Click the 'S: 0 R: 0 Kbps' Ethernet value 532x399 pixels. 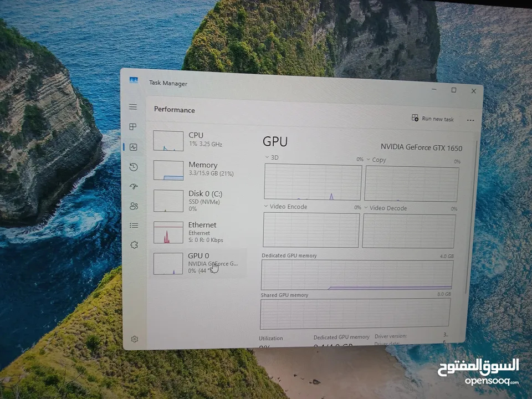(206, 240)
